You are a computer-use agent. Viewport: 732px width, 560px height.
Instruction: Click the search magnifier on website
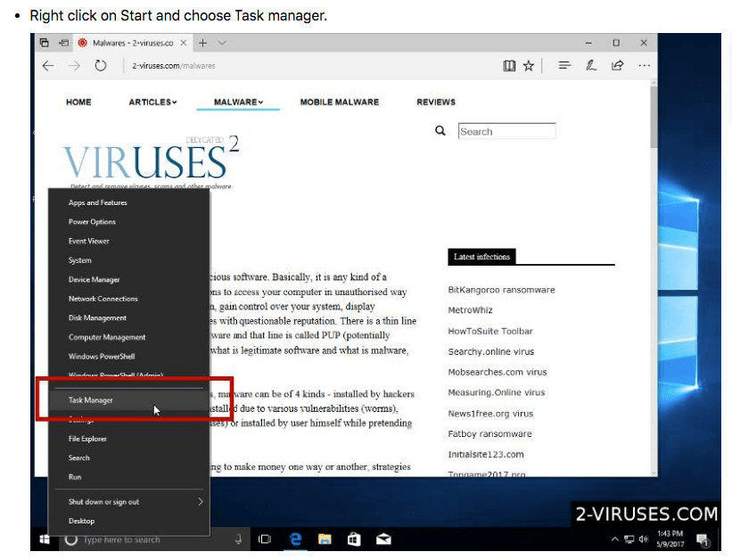point(440,131)
